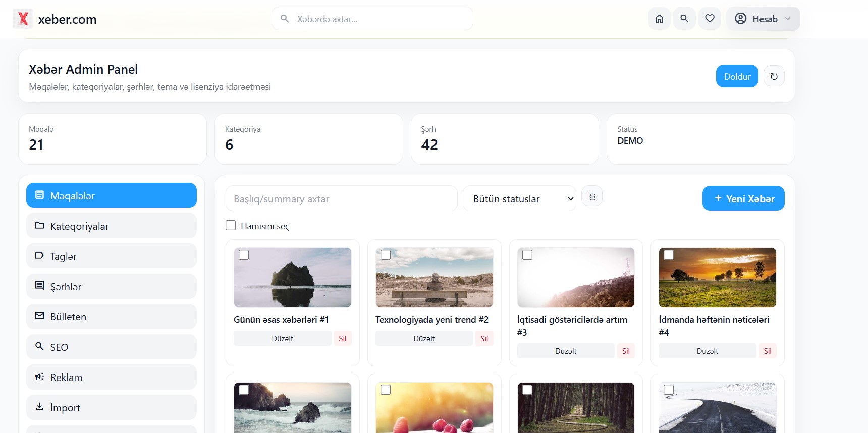Open the Hesab account dropdown
This screenshot has height=433, width=868.
point(763,19)
